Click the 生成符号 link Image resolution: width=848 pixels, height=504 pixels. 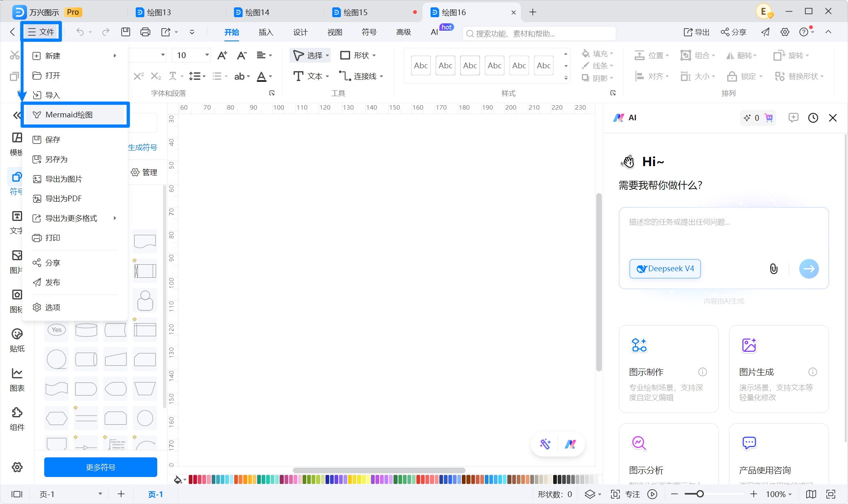click(142, 147)
